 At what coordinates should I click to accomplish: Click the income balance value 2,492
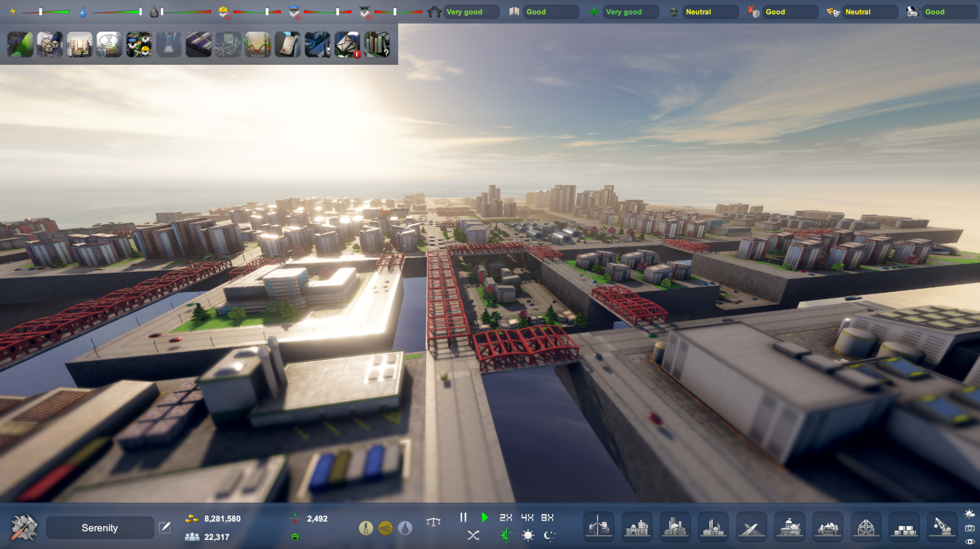coord(317,518)
